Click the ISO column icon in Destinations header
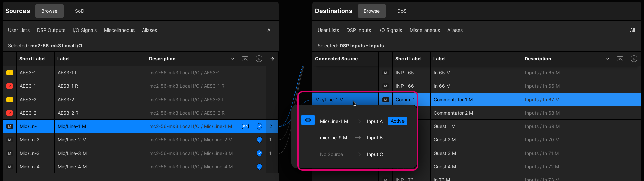The image size is (644, 181). 620,59
